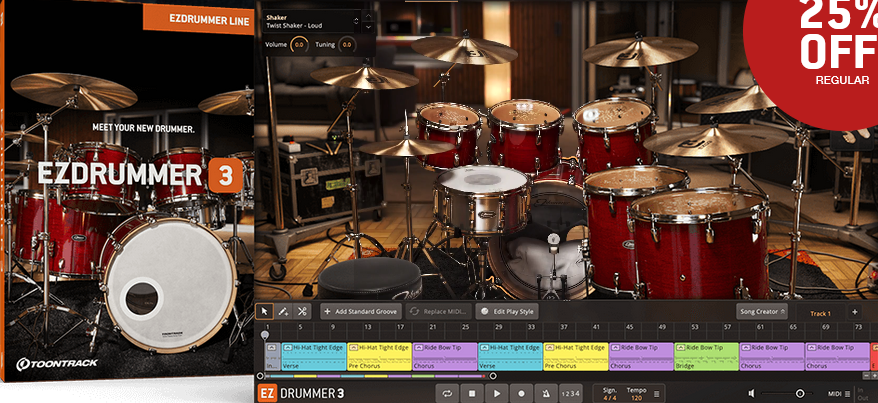Select the arrow pointer tool
Screen dimensions: 878x403
(x=264, y=311)
